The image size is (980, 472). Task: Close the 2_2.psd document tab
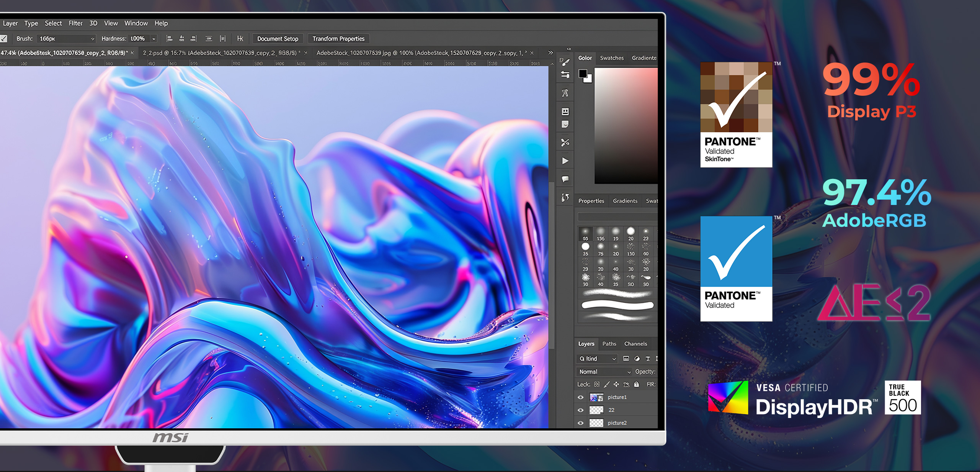point(305,53)
